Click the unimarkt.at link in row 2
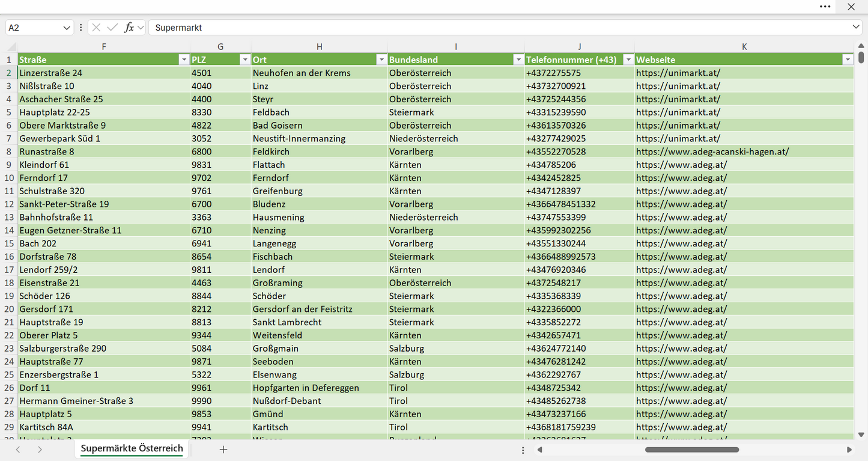 pos(678,73)
